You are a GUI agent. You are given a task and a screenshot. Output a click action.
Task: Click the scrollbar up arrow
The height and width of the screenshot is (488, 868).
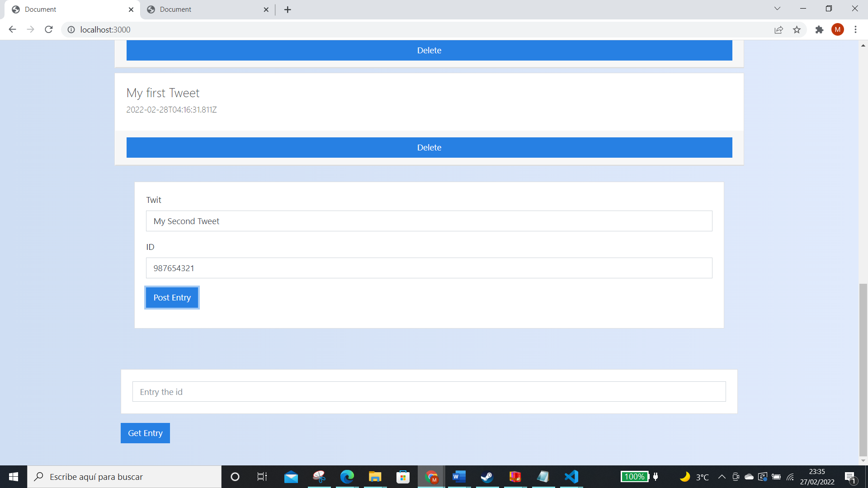click(863, 45)
